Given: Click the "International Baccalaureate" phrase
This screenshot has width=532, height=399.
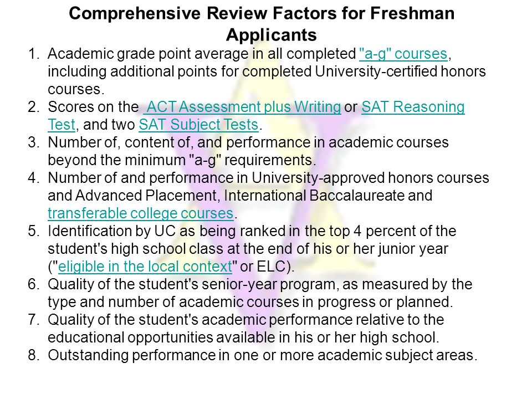Looking at the screenshot, I should click(x=314, y=196).
